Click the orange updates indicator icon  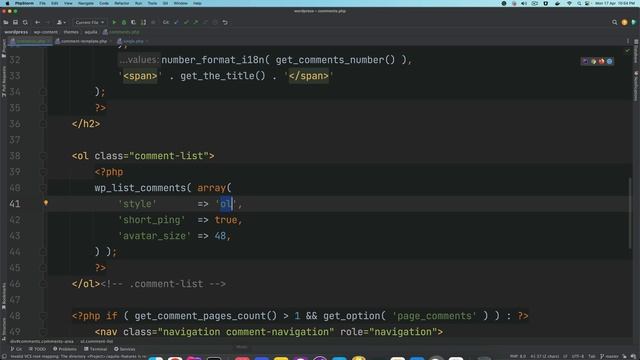(624, 22)
